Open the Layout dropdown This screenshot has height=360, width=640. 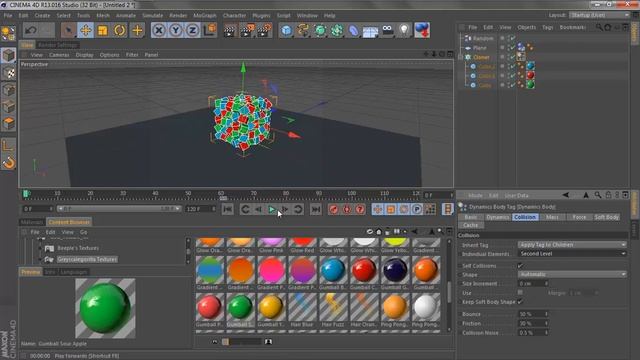point(599,15)
